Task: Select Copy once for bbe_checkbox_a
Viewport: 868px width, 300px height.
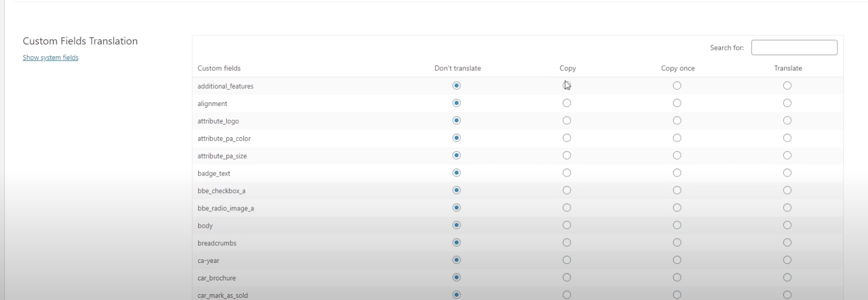Action: coord(677,190)
